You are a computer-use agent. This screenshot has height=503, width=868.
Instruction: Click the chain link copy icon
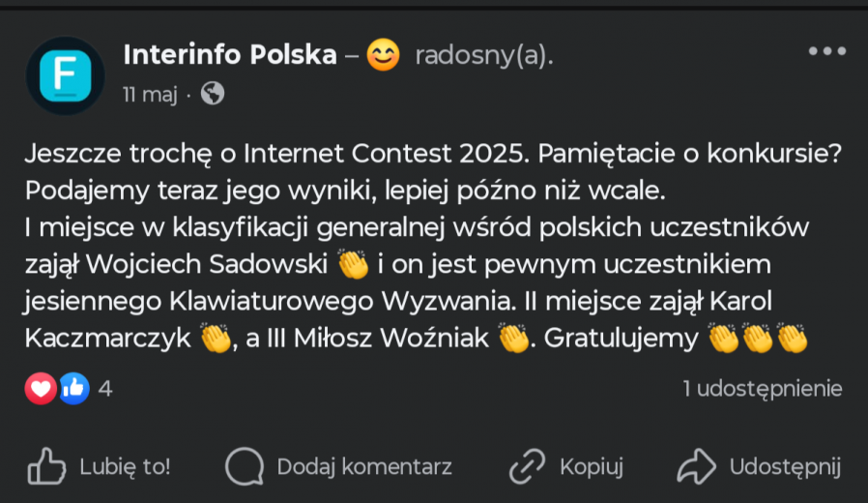click(527, 466)
